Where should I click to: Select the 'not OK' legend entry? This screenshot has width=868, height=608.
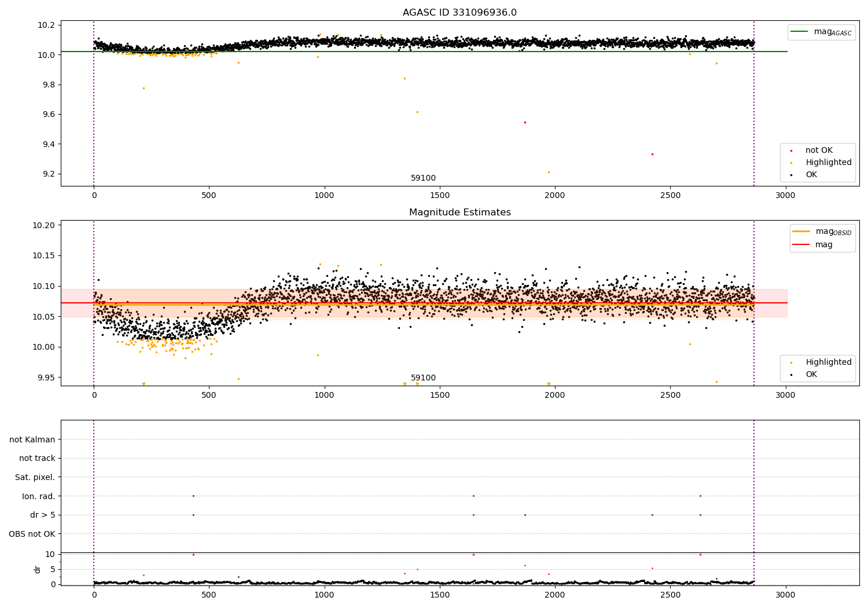[819, 151]
